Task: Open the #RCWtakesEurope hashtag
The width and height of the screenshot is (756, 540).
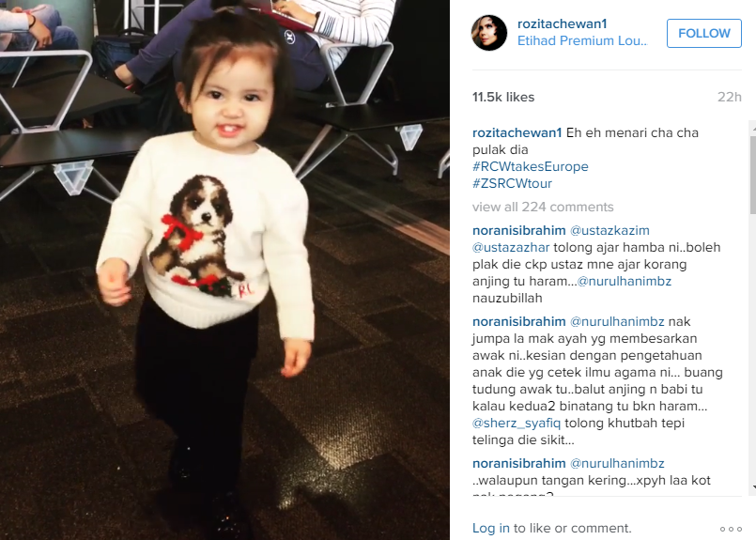Action: (x=531, y=166)
